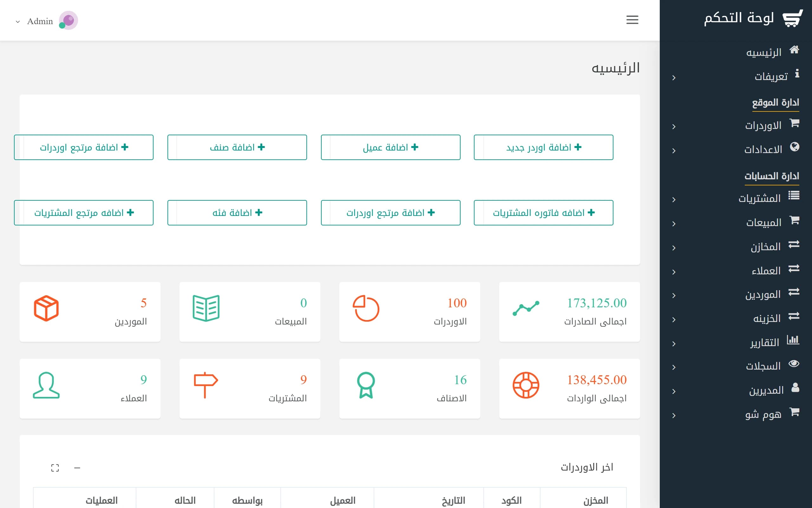Screen dimensions: 812x508
Task: Click the eye icon beside السجلات
Action: tap(794, 364)
